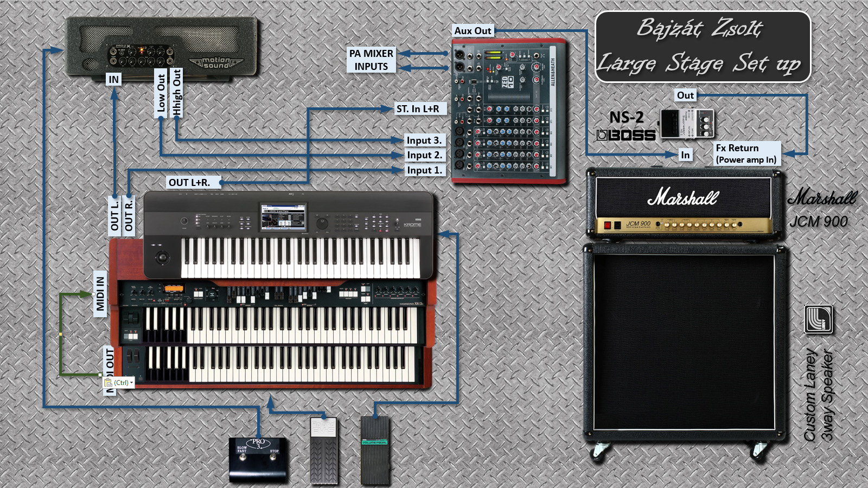The image size is (868, 488).
Task: Select the amplifier 'IN' label
Action: click(x=113, y=80)
